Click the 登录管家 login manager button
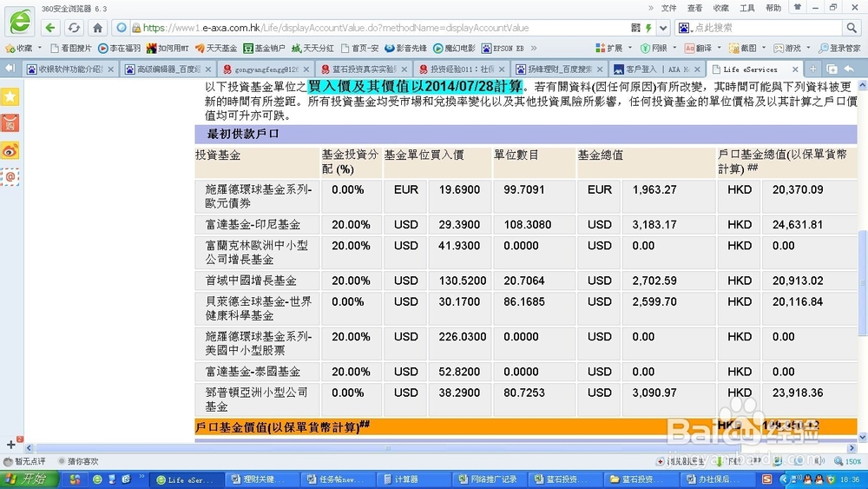This screenshot has height=489, width=868. pyautogui.click(x=839, y=48)
